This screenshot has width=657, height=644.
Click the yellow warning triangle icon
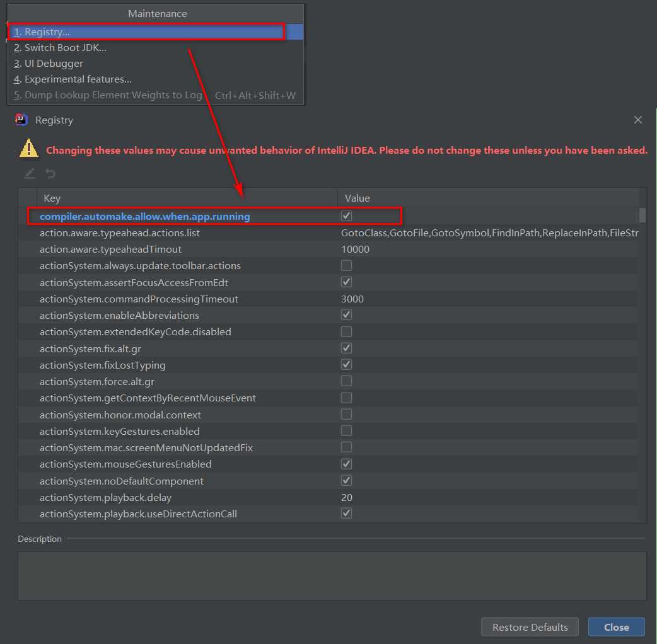pyautogui.click(x=29, y=148)
